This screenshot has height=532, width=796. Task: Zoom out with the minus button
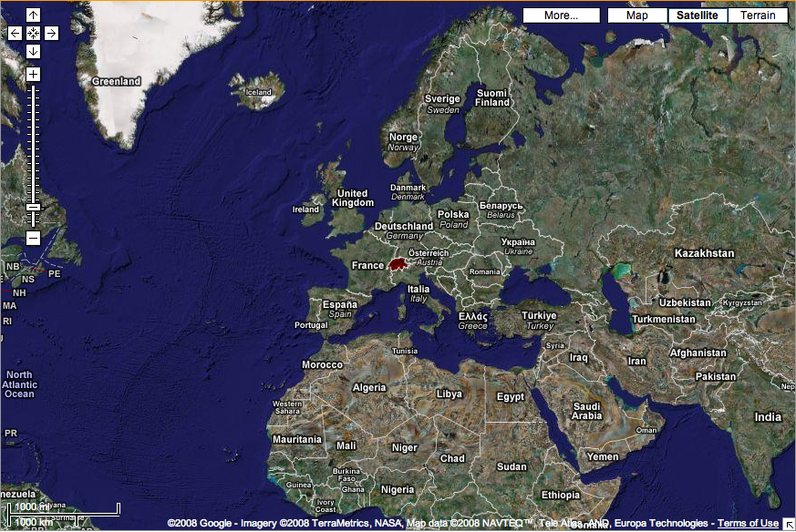(x=33, y=238)
